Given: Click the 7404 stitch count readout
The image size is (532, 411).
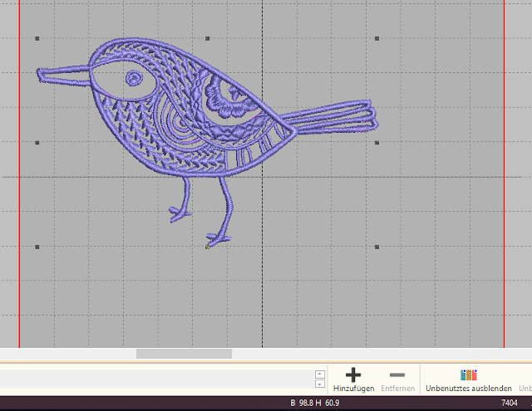Looking at the screenshot, I should tap(510, 403).
